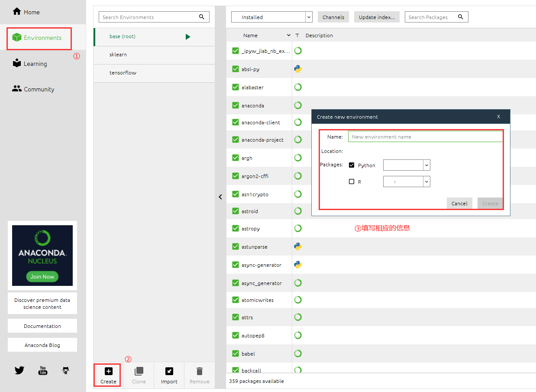This screenshot has height=392, width=536.
Task: Click the green play arrow for base (root)
Action: [188, 37]
